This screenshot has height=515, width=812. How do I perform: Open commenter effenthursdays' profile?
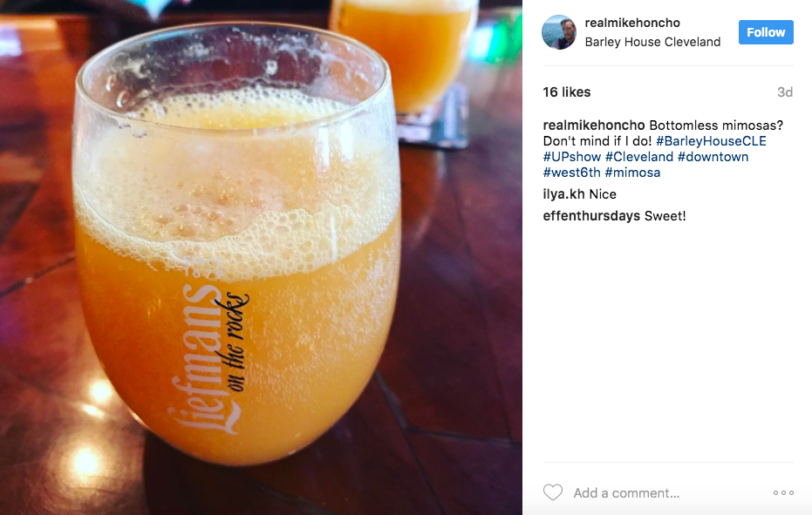591,216
